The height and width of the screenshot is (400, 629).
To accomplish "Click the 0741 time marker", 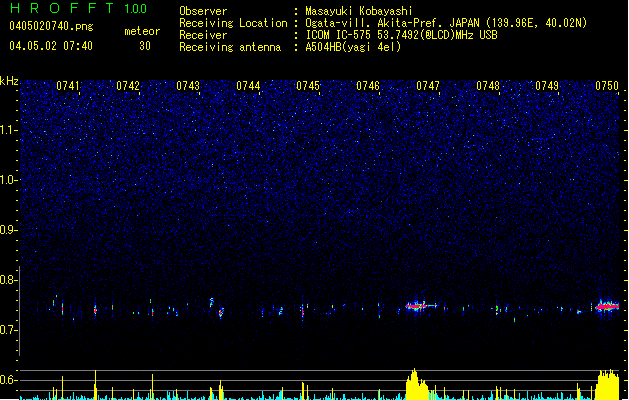I will point(68,86).
